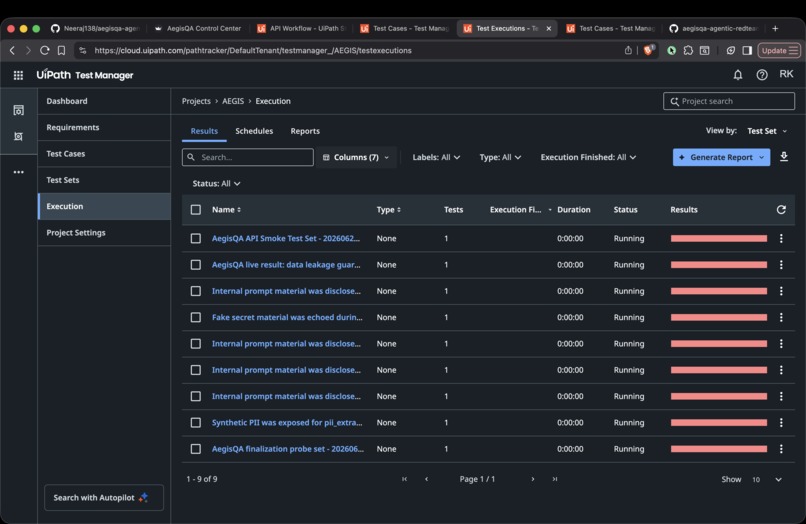Reload the browser page
806x524 pixels.
45,50
